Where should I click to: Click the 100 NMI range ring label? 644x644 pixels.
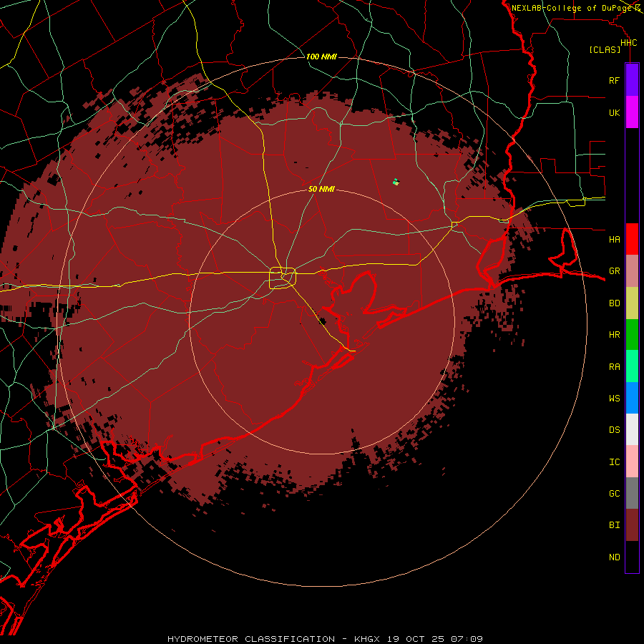(321, 57)
